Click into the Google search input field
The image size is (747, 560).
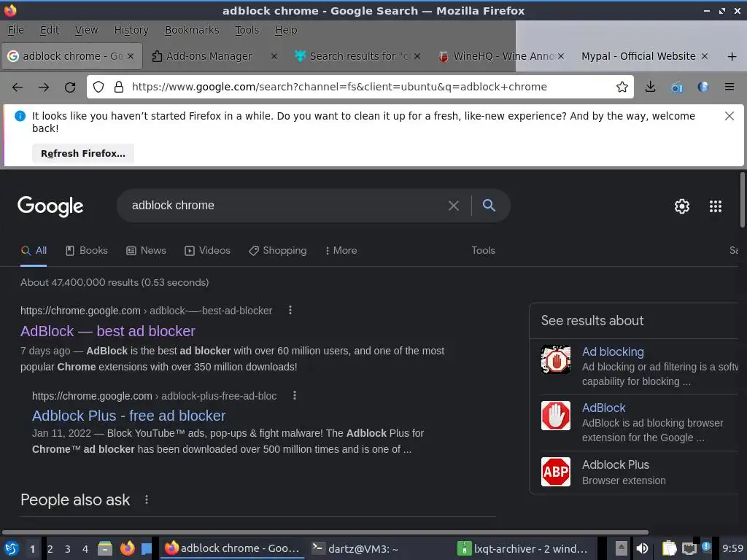tap(286, 206)
